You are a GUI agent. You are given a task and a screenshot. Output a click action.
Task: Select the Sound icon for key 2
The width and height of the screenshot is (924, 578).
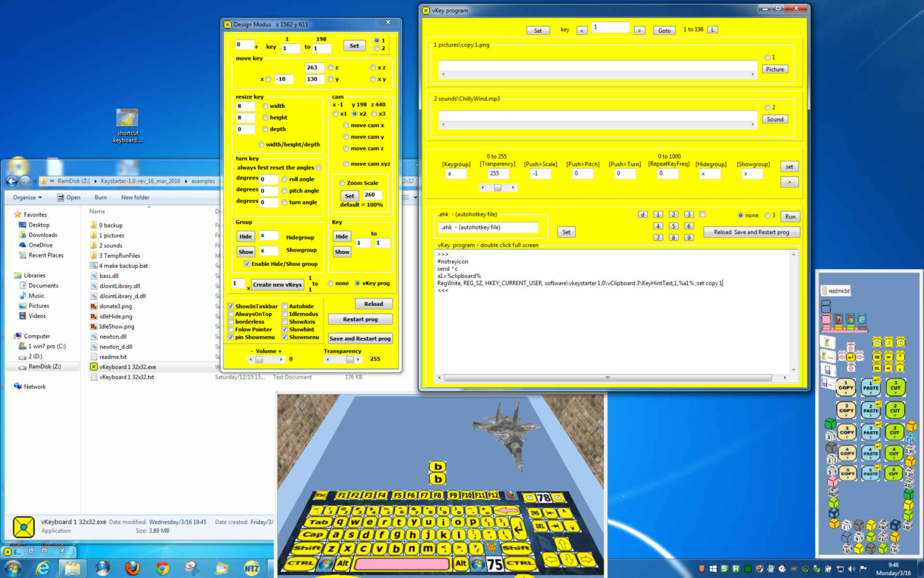(x=775, y=119)
